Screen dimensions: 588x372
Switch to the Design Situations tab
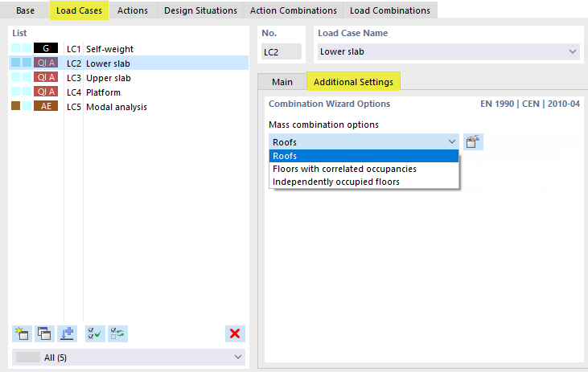pos(201,10)
